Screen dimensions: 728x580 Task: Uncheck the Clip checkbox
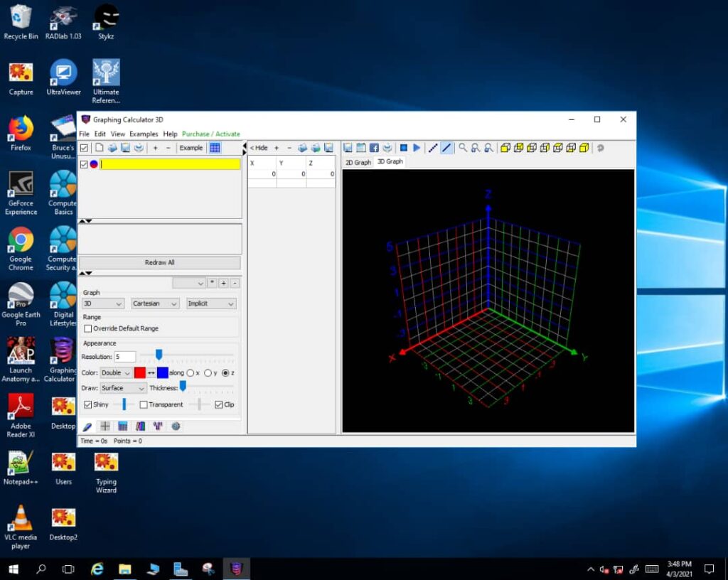[219, 404]
